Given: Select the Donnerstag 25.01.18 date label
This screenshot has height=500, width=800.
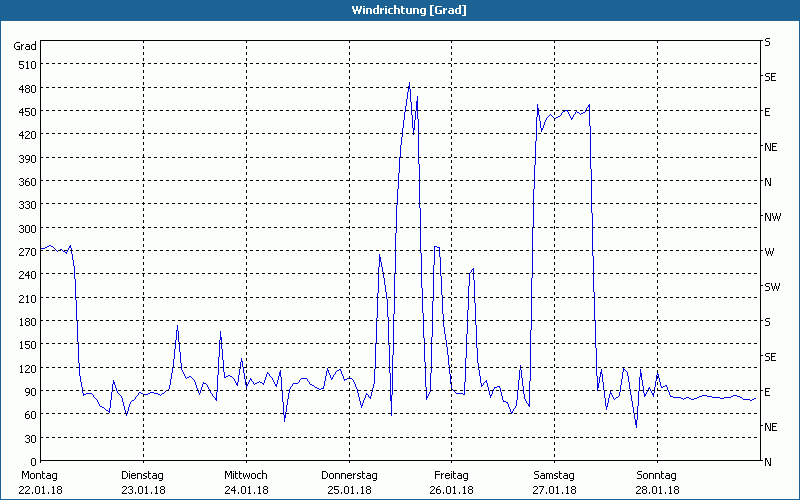Looking at the screenshot, I should coord(348,482).
